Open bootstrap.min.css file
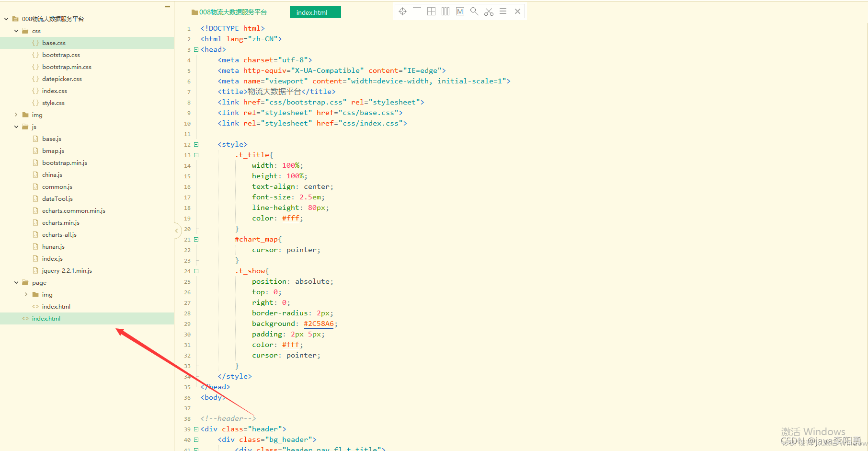This screenshot has width=868, height=451. click(x=67, y=67)
